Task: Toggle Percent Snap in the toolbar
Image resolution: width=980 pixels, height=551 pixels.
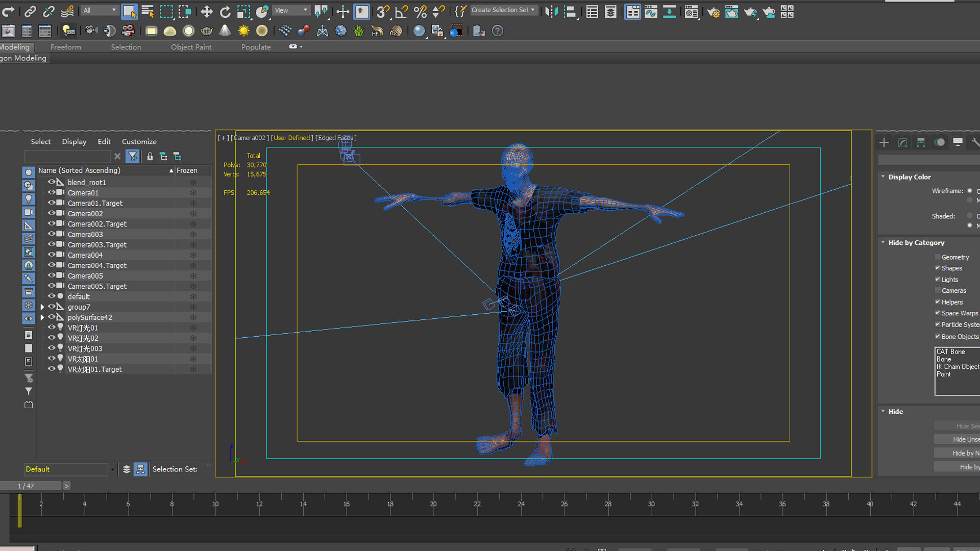Action: (420, 11)
